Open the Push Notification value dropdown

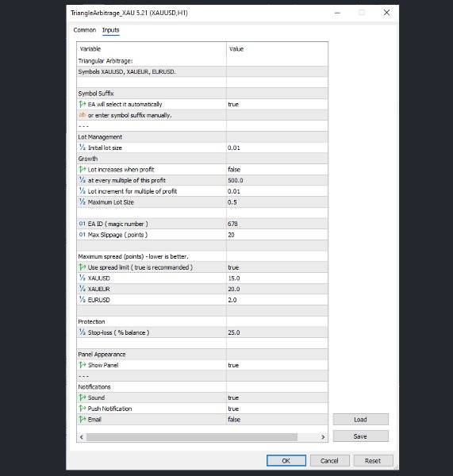pos(277,409)
